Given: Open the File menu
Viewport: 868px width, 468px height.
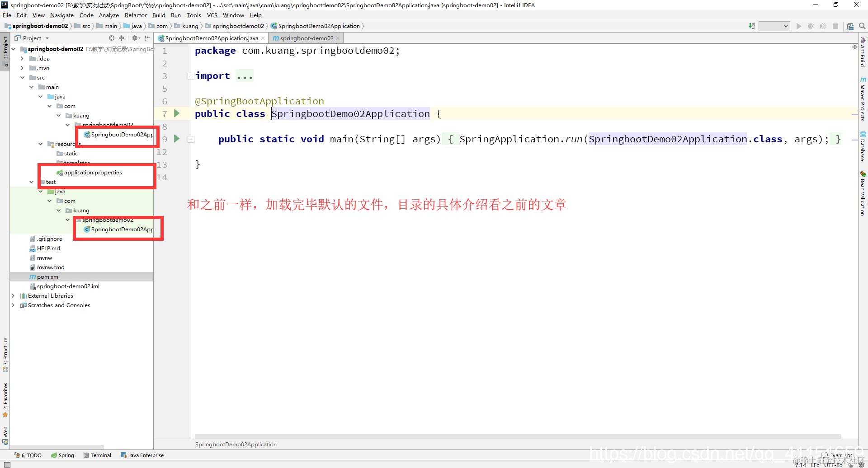Looking at the screenshot, I should (7, 15).
